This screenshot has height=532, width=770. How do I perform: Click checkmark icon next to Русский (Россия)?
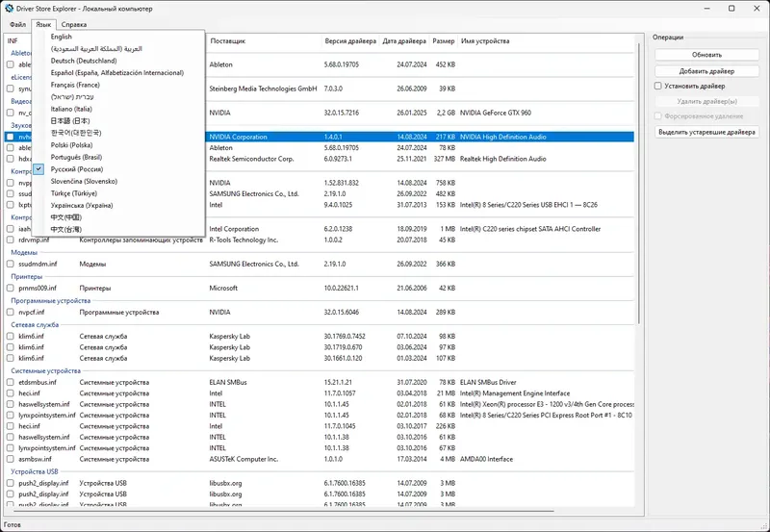39,168
